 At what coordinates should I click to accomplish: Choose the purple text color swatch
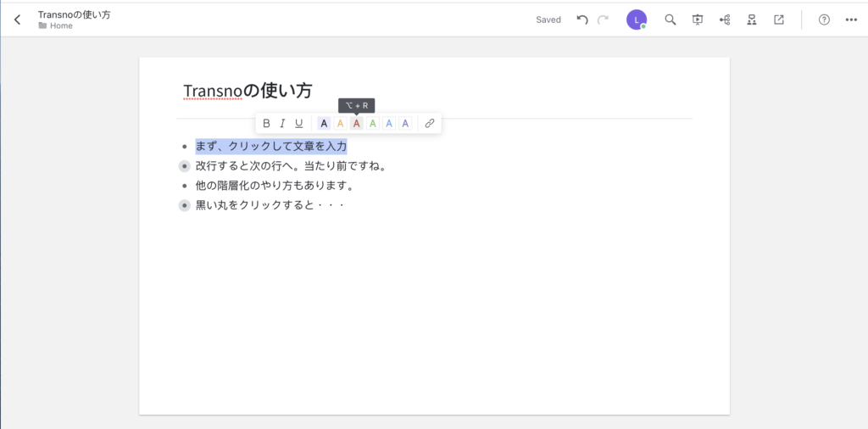[406, 124]
